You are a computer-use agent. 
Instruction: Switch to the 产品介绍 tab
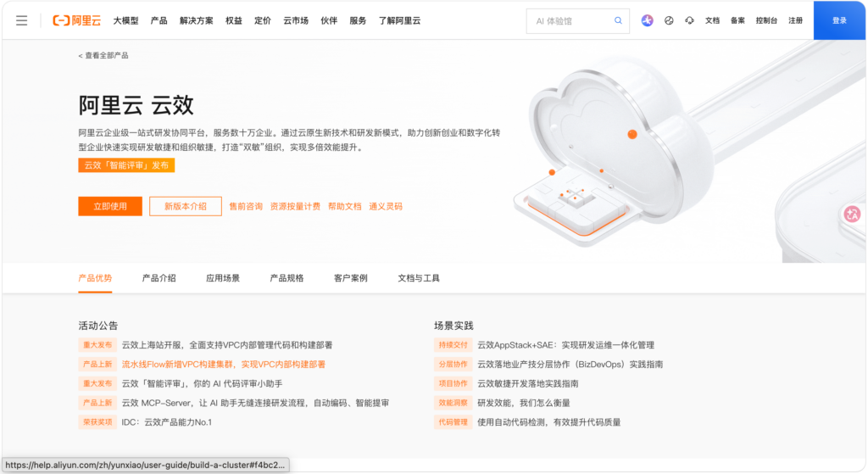pos(159,278)
